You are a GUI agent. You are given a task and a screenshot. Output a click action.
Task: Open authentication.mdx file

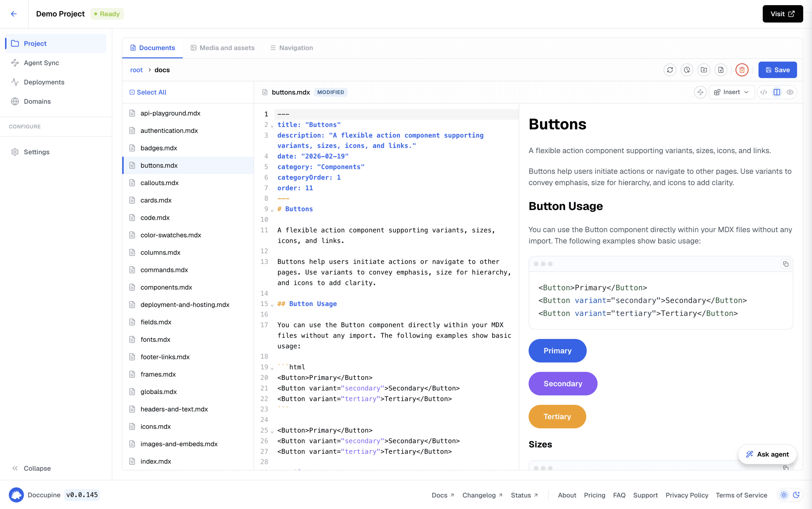click(x=188, y=131)
